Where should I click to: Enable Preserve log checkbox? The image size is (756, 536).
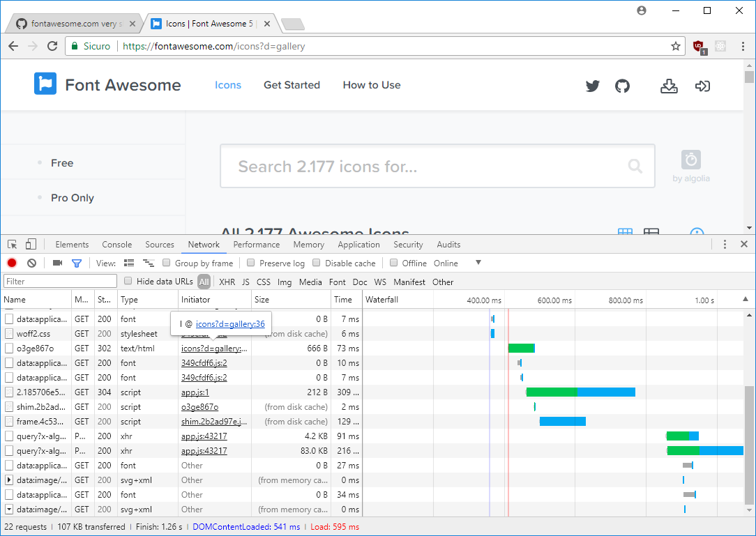coord(250,263)
